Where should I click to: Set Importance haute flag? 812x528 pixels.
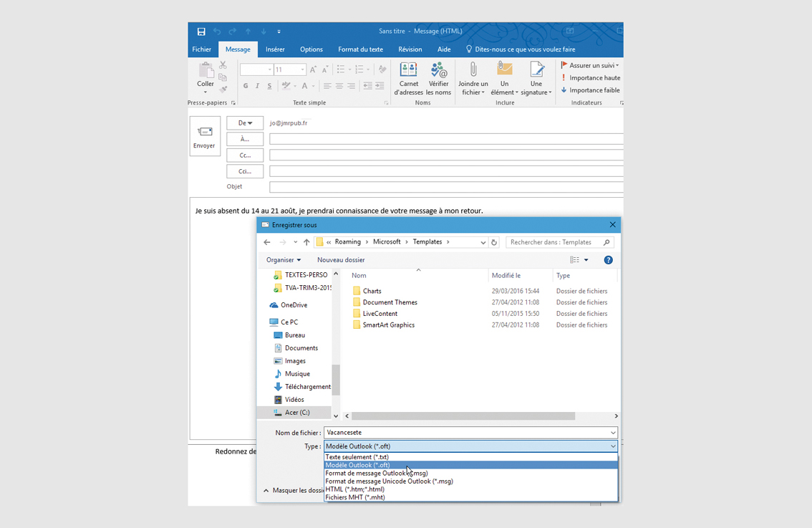pyautogui.click(x=590, y=77)
